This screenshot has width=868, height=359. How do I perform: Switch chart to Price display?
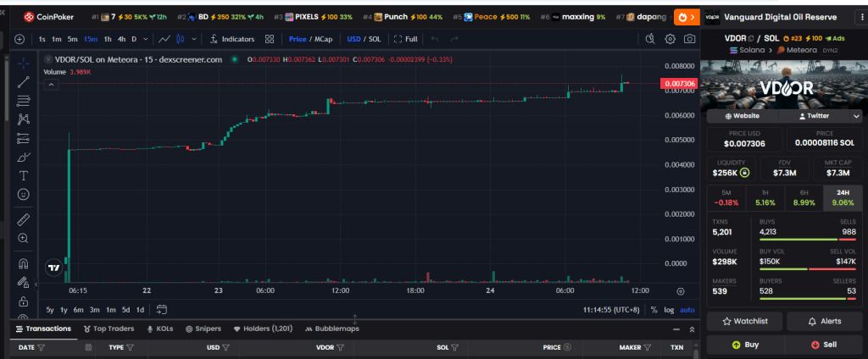coord(298,39)
